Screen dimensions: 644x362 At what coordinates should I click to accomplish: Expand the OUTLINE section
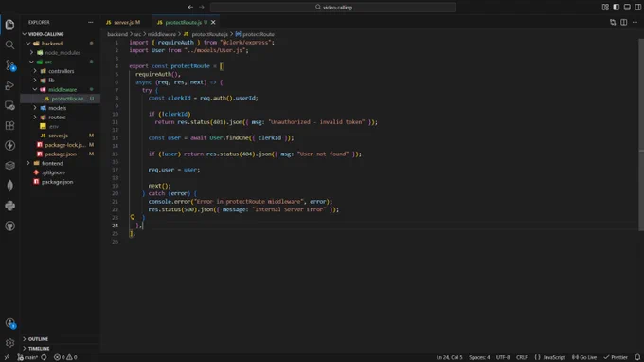(25, 339)
